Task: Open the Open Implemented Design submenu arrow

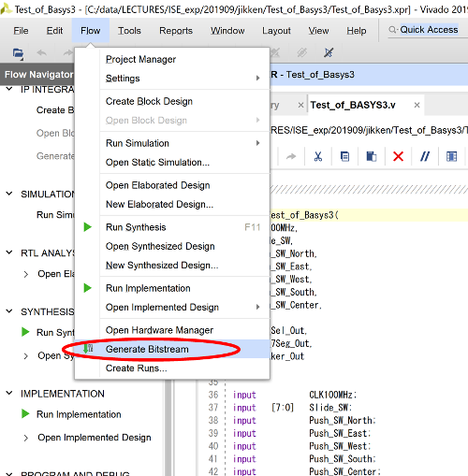Action: click(x=257, y=307)
